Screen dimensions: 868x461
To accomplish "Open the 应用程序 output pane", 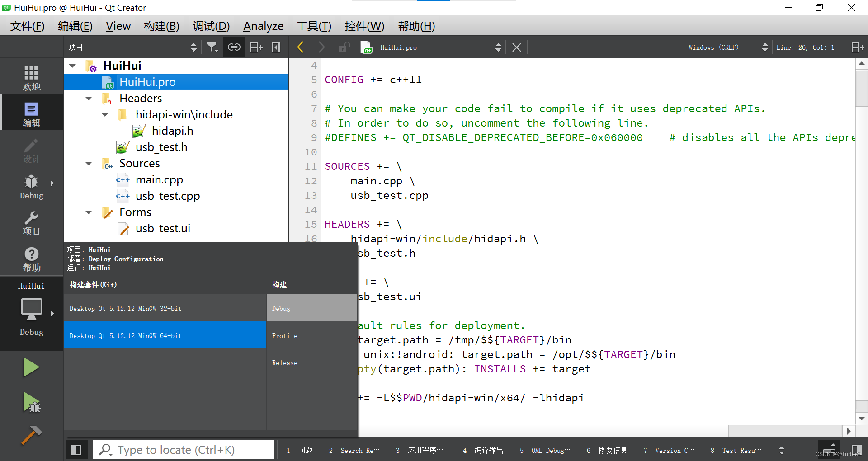I will click(420, 450).
